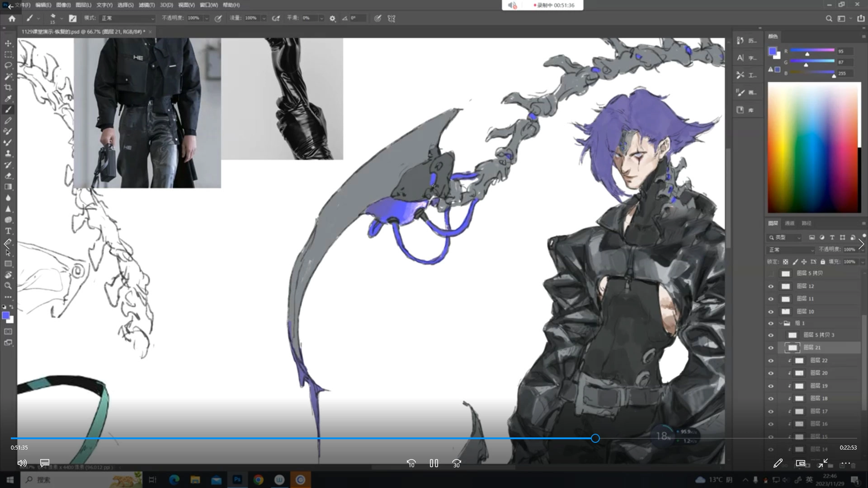Open the brush 模式 dropdown in options bar
The image size is (868, 488).
click(127, 19)
